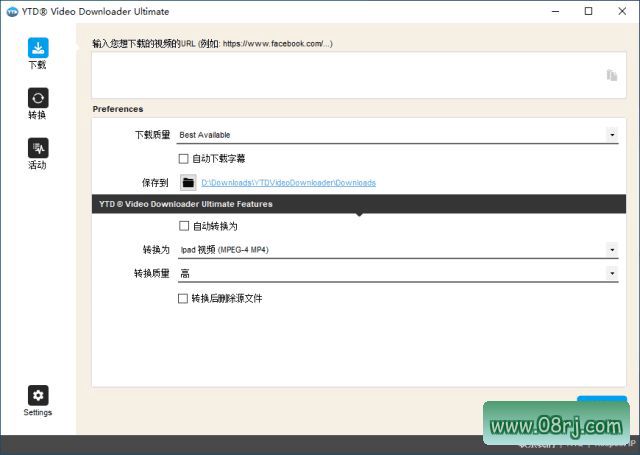Expand the 转换质量 高 dropdown
This screenshot has height=455, width=640.
pos(612,273)
